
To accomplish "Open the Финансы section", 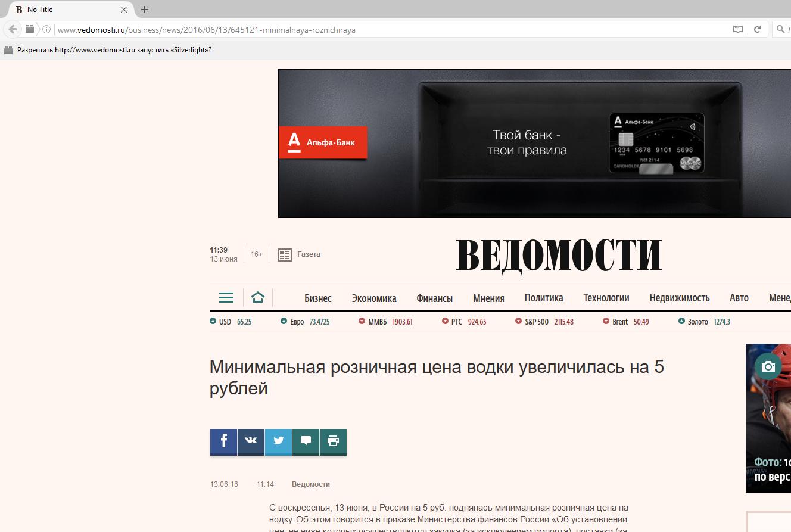I will [434, 298].
